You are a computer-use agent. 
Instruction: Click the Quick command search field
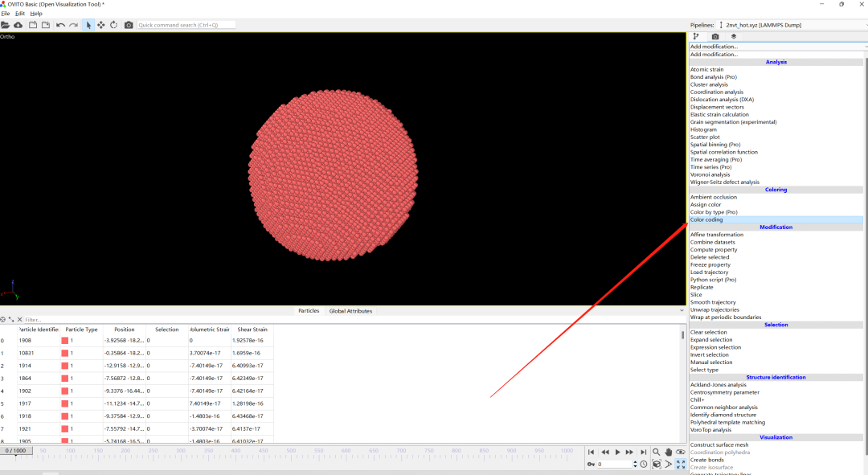pyautogui.click(x=186, y=25)
